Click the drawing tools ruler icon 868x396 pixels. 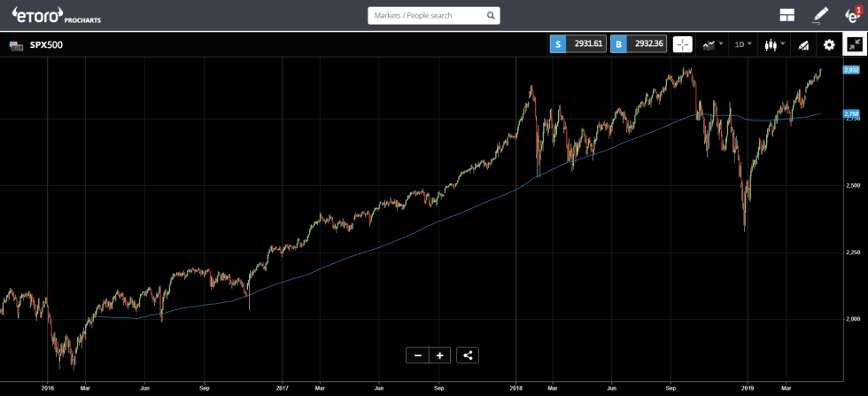[804, 44]
